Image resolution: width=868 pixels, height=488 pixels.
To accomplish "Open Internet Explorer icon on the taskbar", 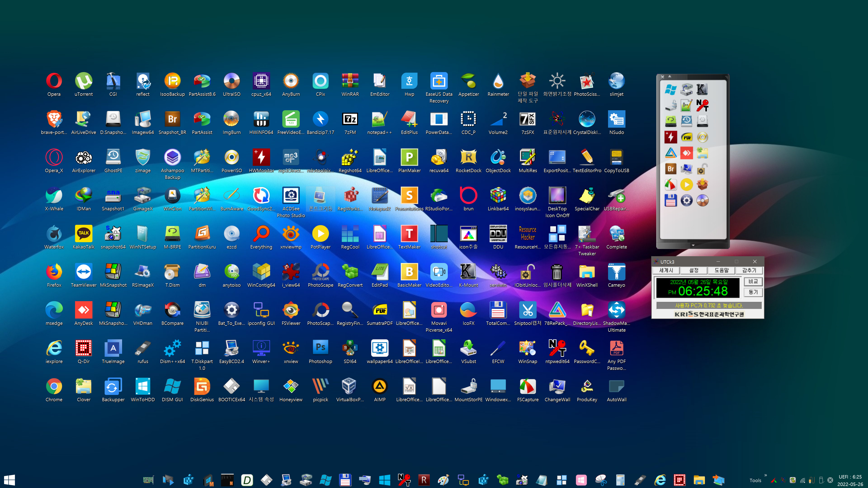I will tap(660, 480).
